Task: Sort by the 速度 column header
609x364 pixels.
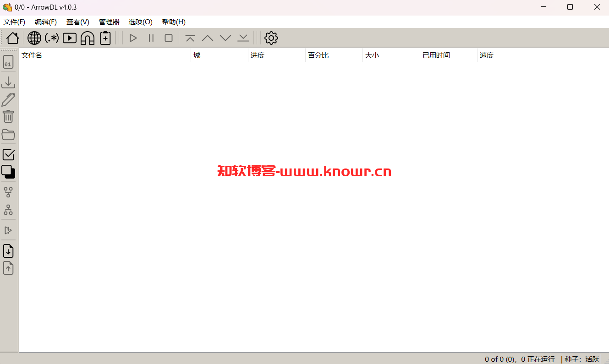Action: tap(506, 55)
